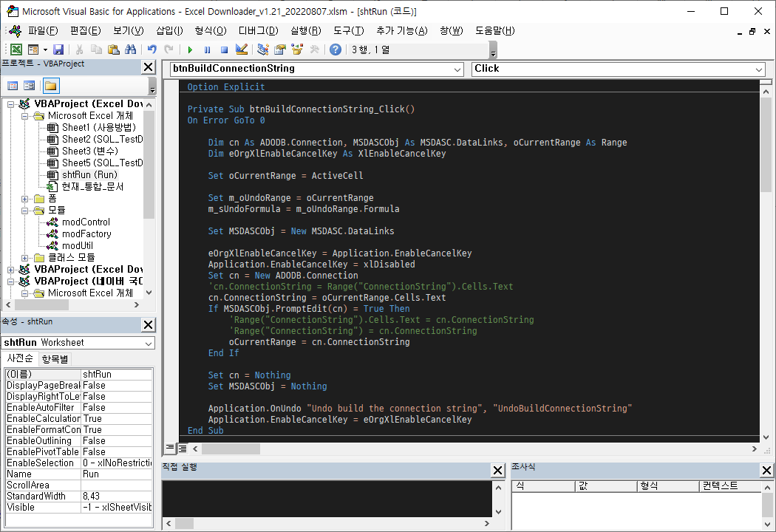
Task: Select modFactory module in tree
Action: click(86, 234)
